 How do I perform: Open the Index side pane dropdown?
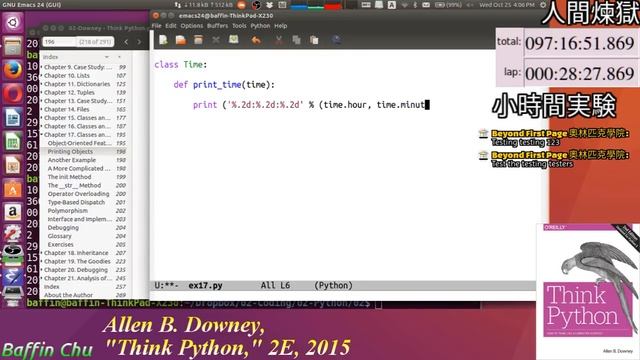click(x=107, y=57)
